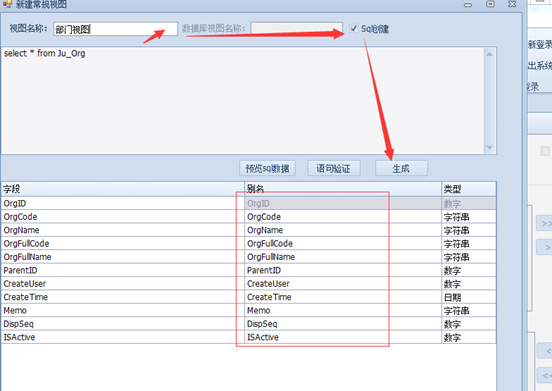Click scroll down arrow of SQL text area

(x=490, y=147)
